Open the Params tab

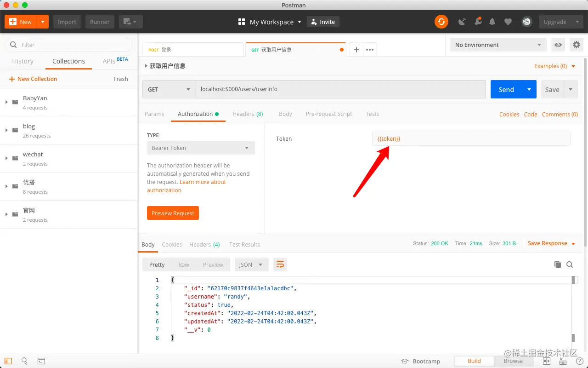(154, 114)
